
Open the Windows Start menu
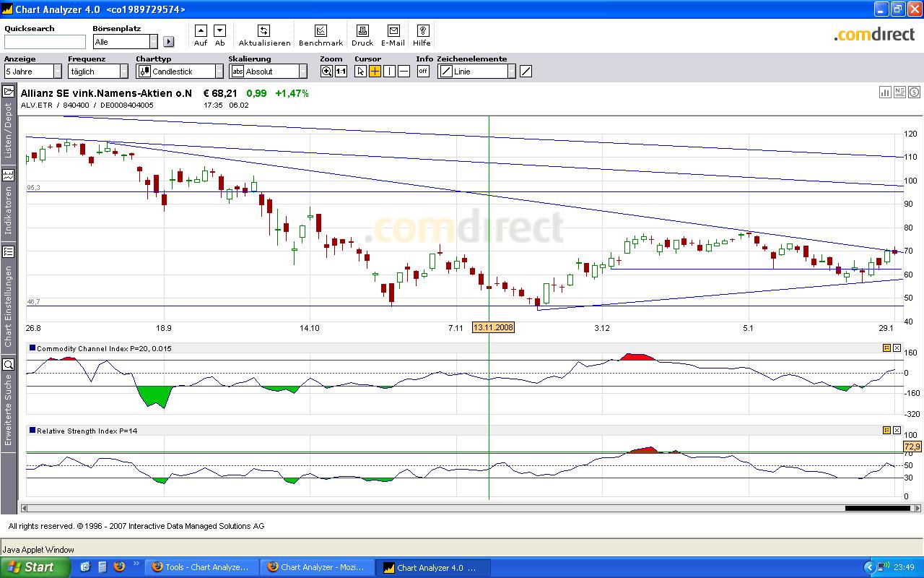(35, 567)
